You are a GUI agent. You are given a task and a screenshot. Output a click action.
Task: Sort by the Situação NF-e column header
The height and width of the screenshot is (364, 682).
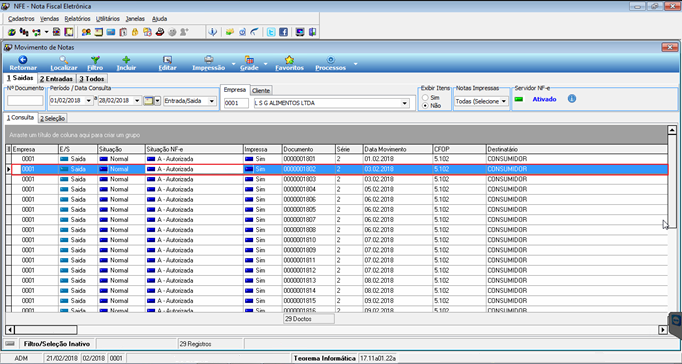194,149
